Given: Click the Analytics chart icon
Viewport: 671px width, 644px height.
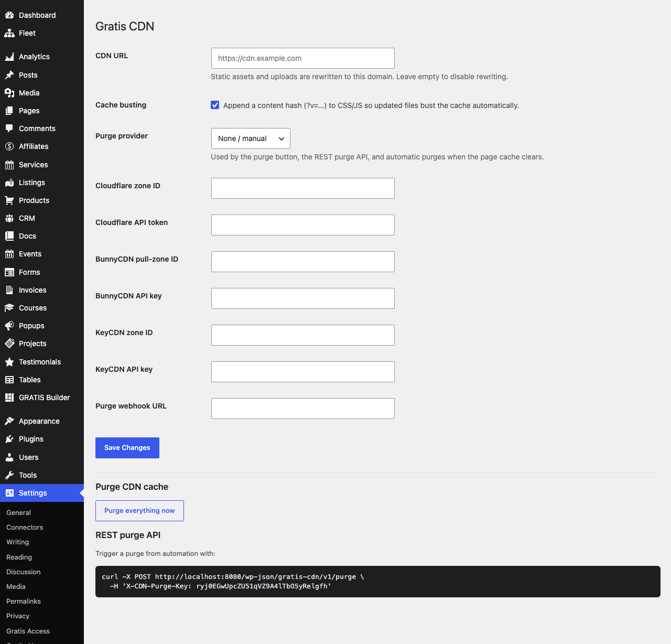Looking at the screenshot, I should [x=9, y=57].
